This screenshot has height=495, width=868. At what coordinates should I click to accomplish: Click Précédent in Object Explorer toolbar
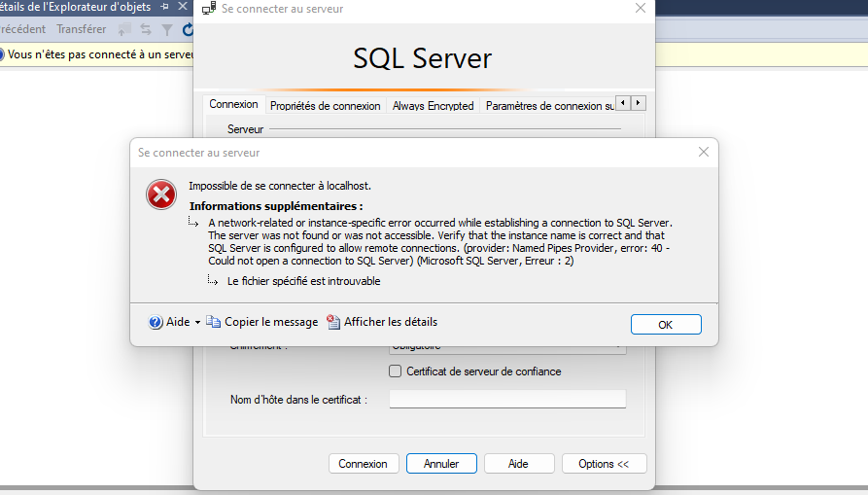(x=22, y=29)
